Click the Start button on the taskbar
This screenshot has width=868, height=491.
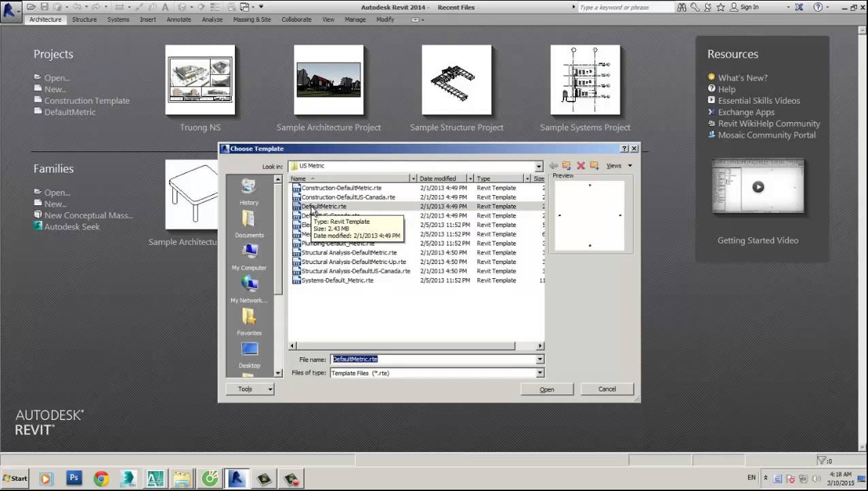pyautogui.click(x=15, y=479)
